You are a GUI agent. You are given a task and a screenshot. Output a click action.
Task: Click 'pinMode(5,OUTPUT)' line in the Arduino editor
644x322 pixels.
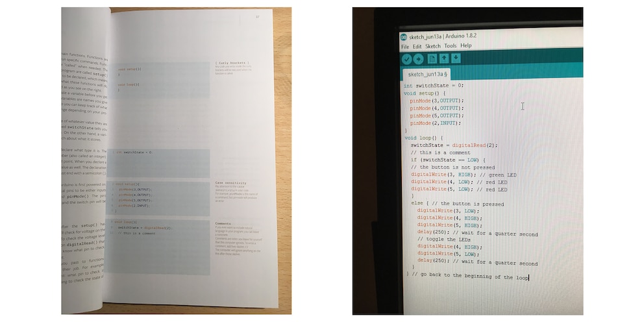[437, 116]
